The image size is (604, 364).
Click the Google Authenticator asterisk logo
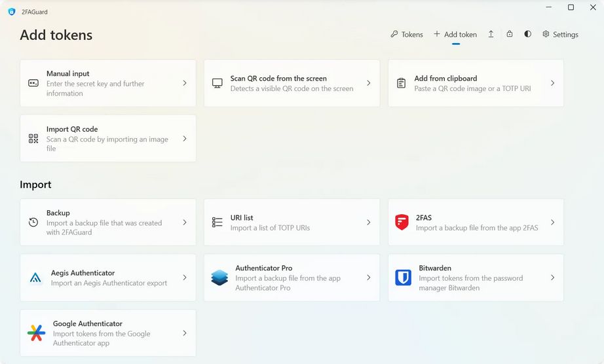pyautogui.click(x=37, y=333)
